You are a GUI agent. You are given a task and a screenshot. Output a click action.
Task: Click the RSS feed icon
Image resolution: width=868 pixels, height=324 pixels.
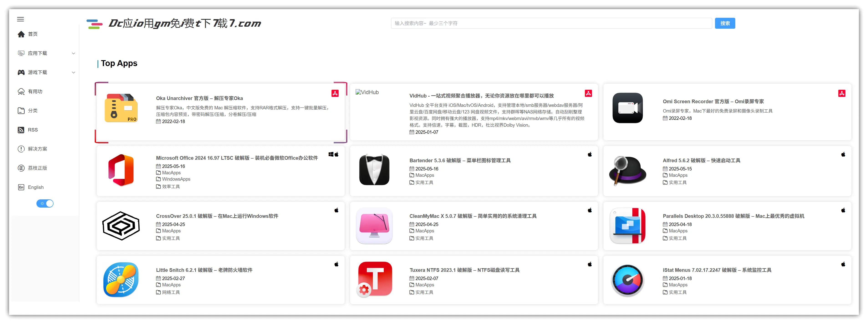[x=21, y=130]
